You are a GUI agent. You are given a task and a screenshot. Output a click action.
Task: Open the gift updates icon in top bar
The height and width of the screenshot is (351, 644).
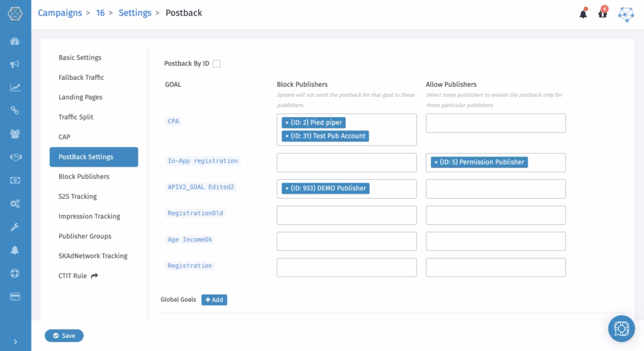click(x=602, y=13)
